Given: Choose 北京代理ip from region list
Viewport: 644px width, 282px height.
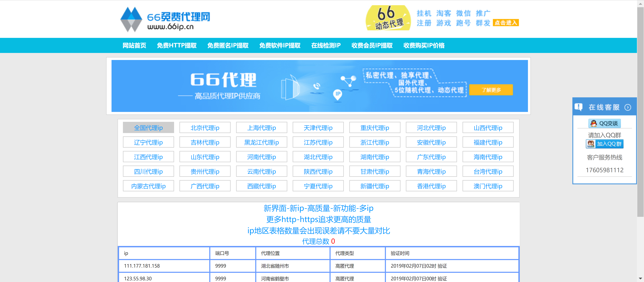Looking at the screenshot, I should point(205,128).
